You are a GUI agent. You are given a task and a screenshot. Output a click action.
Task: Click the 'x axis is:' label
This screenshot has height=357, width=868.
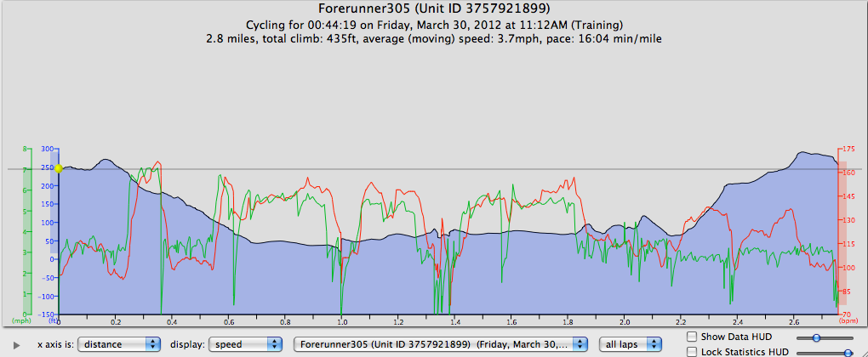(55, 344)
